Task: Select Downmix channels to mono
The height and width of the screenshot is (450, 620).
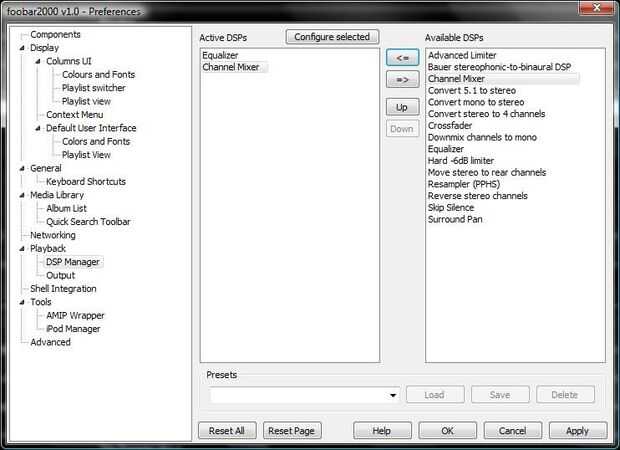Action: click(x=482, y=138)
